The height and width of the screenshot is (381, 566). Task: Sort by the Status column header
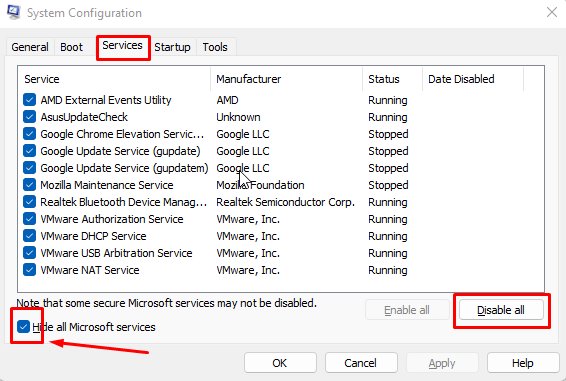(392, 79)
